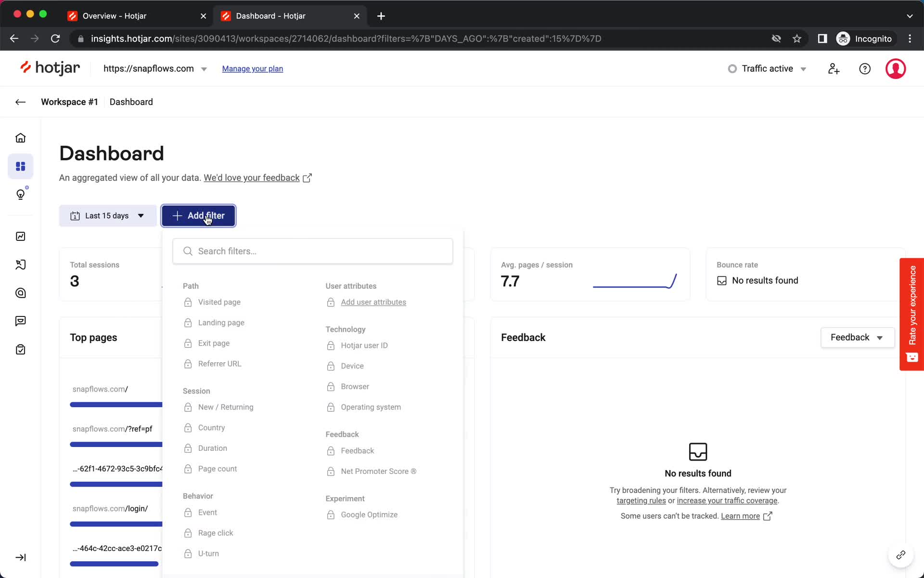The image size is (924, 578).
Task: Select the Country session filter
Action: [x=212, y=428]
